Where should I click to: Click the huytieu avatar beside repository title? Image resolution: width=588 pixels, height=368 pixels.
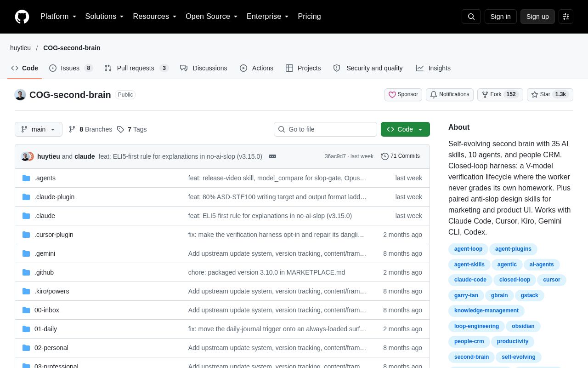(20, 95)
